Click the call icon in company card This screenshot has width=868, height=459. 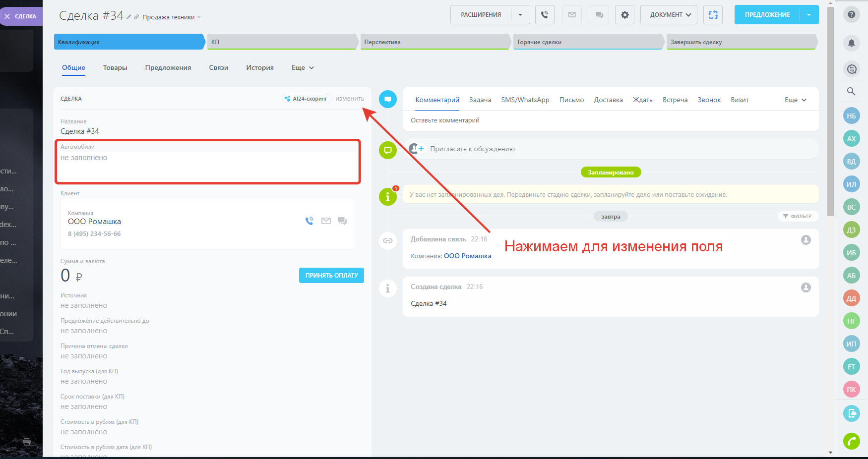click(x=310, y=221)
